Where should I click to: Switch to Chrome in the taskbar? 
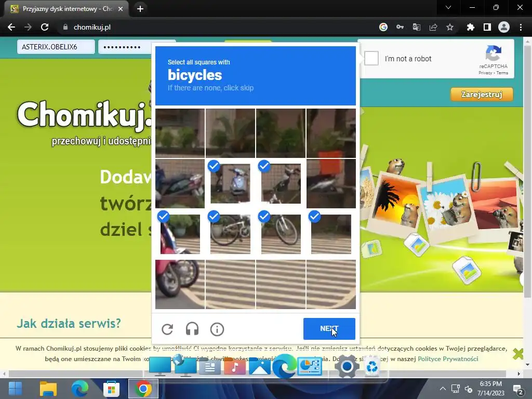tap(143, 389)
